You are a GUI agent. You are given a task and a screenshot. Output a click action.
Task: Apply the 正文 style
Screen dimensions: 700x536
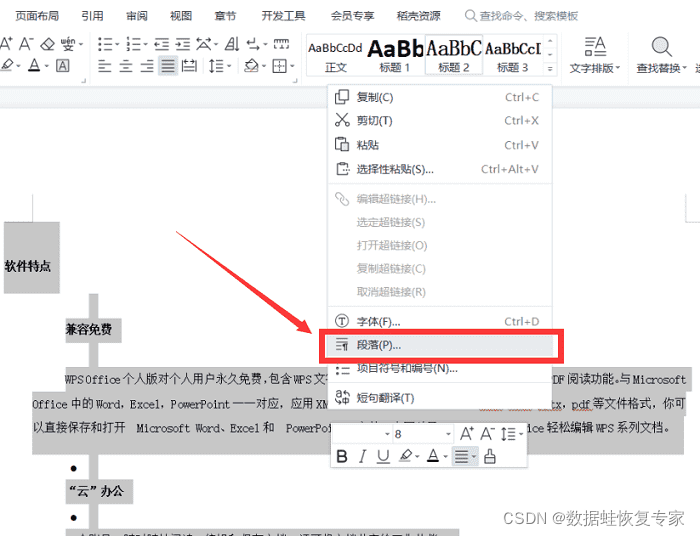tap(335, 56)
